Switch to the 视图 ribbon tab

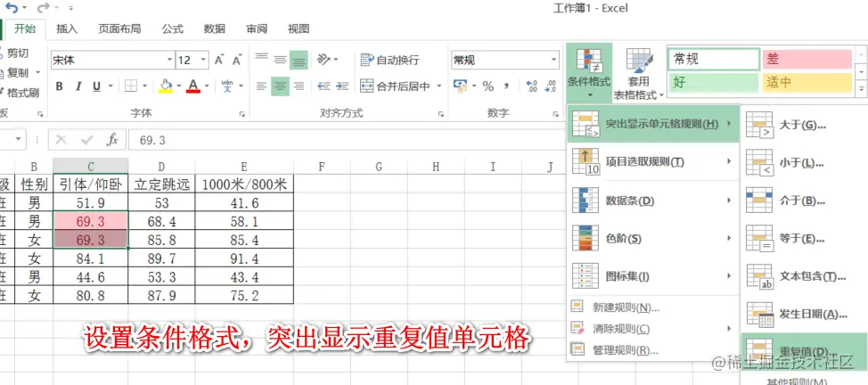299,29
